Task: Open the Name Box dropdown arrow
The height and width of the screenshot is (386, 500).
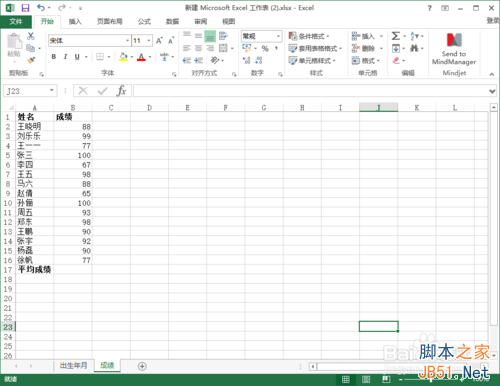Action: pos(52,90)
